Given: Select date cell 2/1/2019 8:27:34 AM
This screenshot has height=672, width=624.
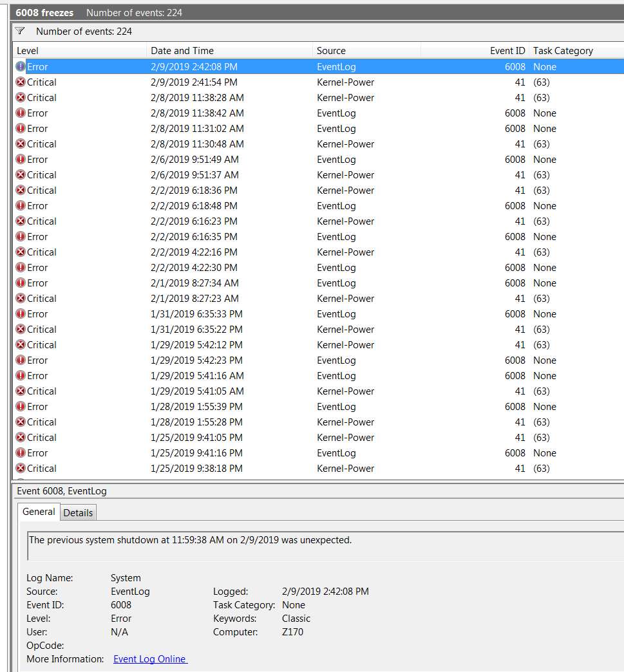Looking at the screenshot, I should (x=194, y=283).
